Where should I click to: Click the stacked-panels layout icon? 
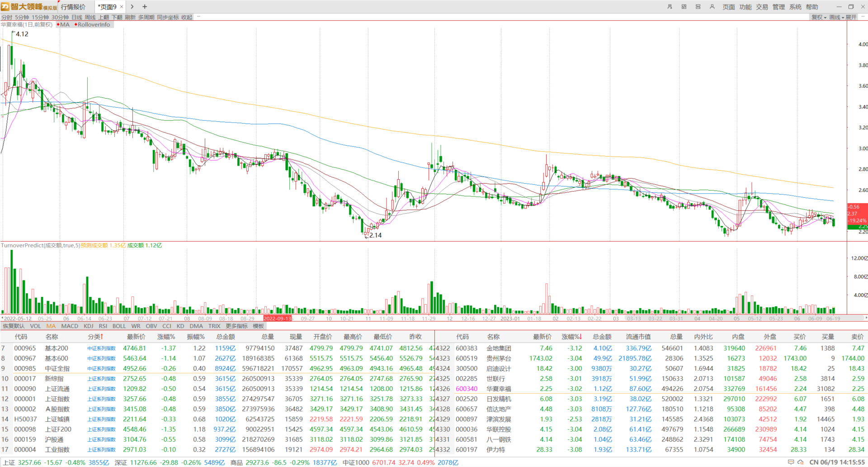[698, 7]
